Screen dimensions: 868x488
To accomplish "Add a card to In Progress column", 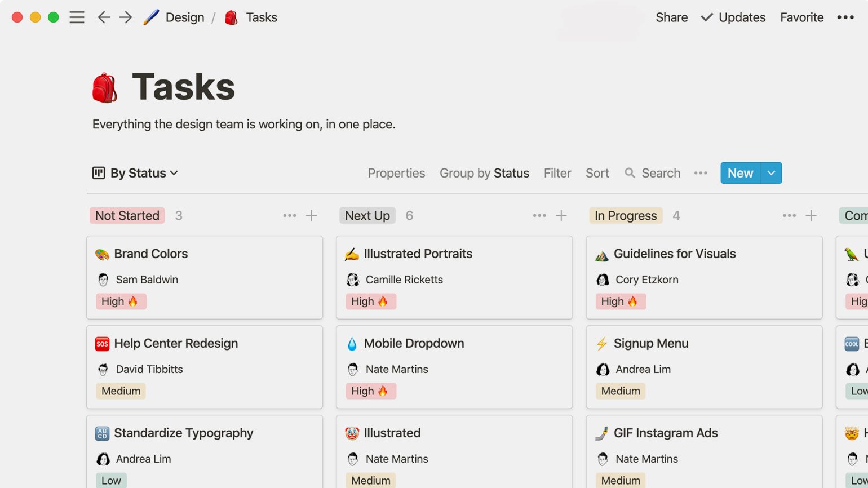I will point(811,215).
